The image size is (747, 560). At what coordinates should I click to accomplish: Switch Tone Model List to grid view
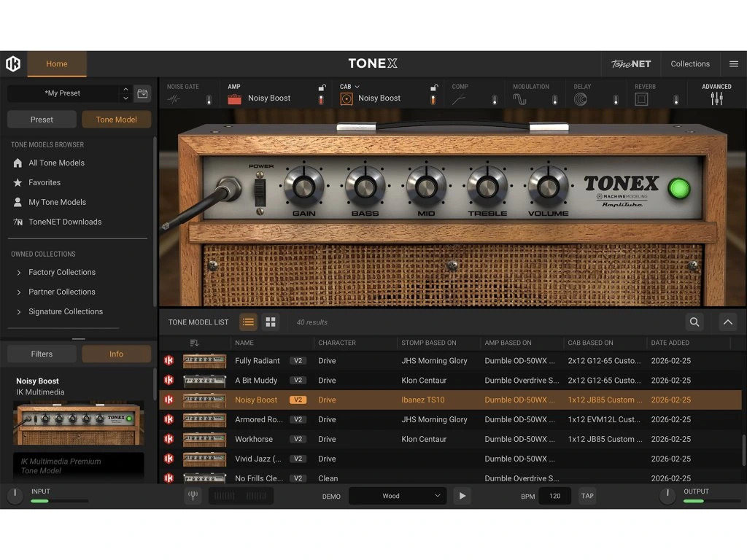point(271,322)
